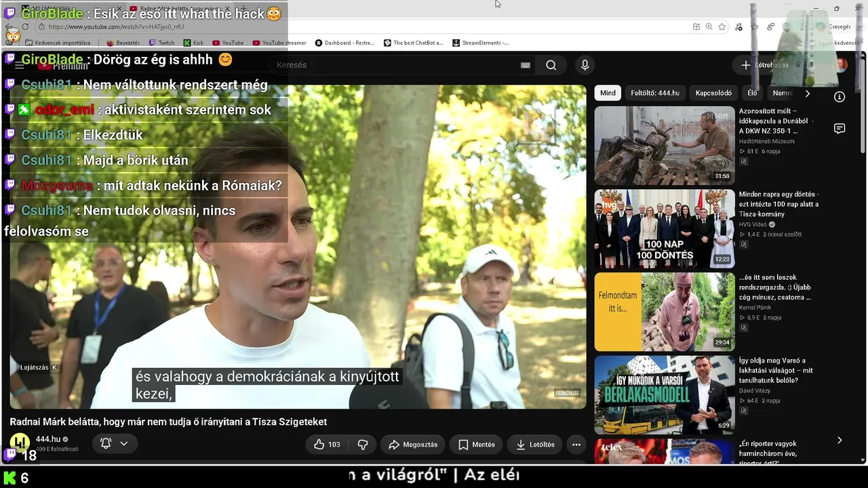This screenshot has width=868, height=488.
Task: Share the video via Megosztás
Action: 413,445
